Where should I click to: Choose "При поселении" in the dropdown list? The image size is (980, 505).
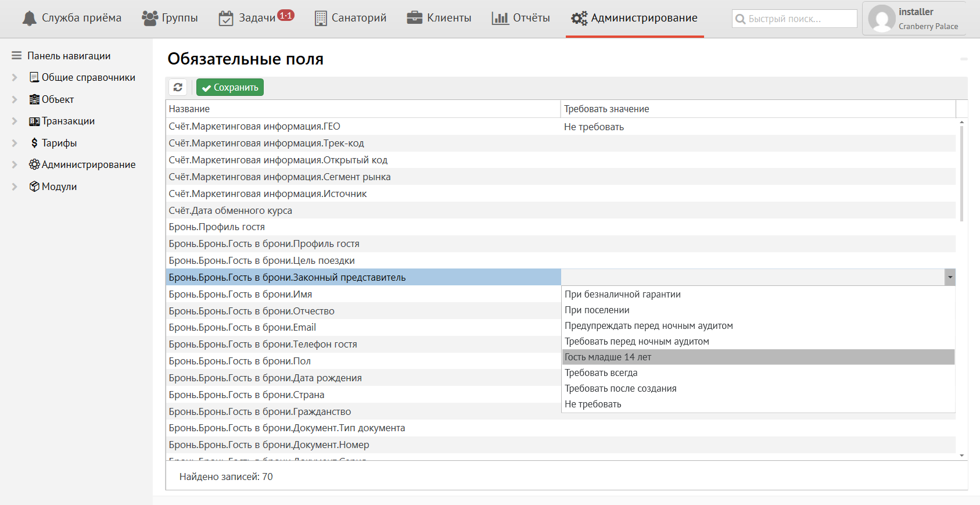pos(758,310)
